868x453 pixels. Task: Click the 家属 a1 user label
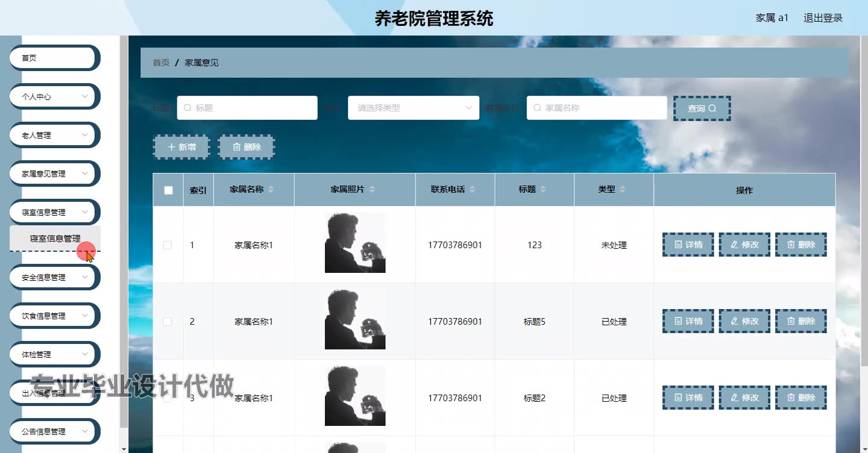point(772,18)
